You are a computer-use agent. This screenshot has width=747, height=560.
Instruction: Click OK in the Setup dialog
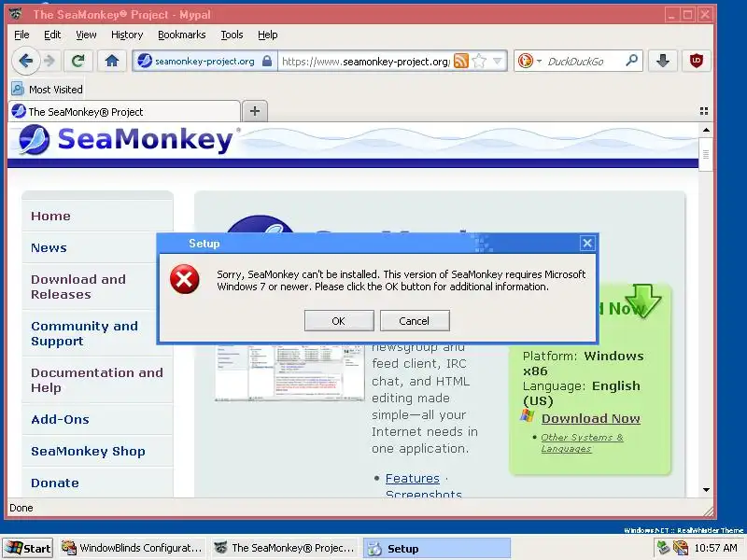coord(339,321)
